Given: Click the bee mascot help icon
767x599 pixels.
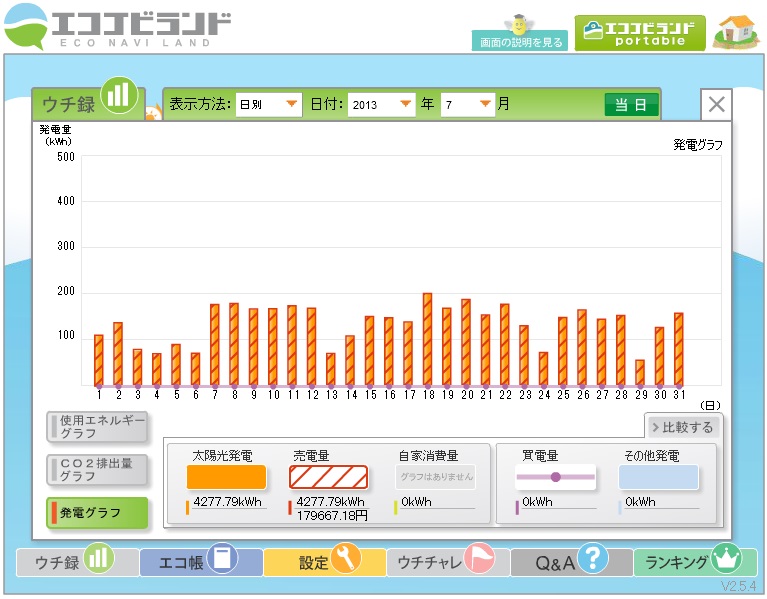Looking at the screenshot, I should pyautogui.click(x=519, y=23).
